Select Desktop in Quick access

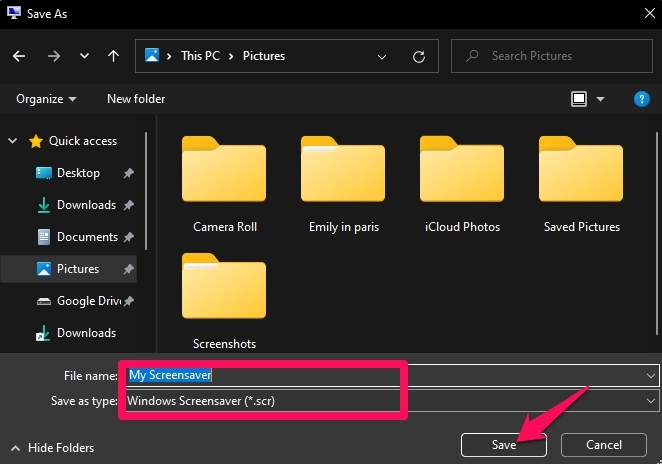tap(78, 173)
